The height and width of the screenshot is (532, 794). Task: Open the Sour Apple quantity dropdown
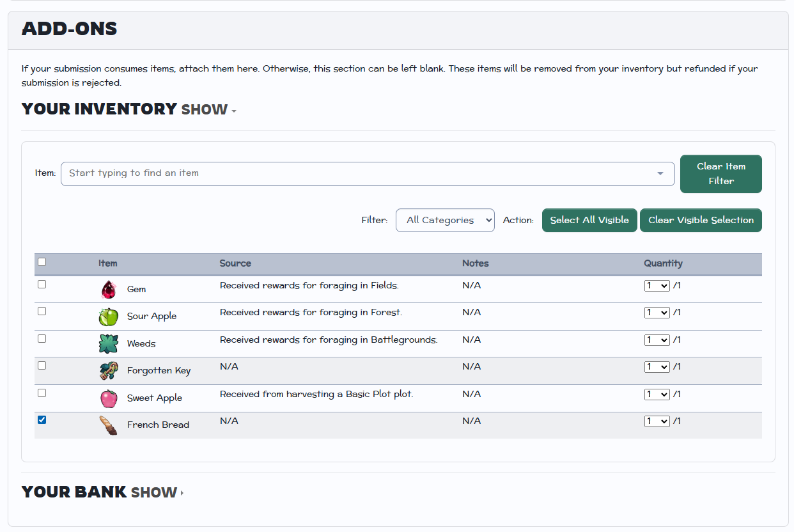(657, 313)
